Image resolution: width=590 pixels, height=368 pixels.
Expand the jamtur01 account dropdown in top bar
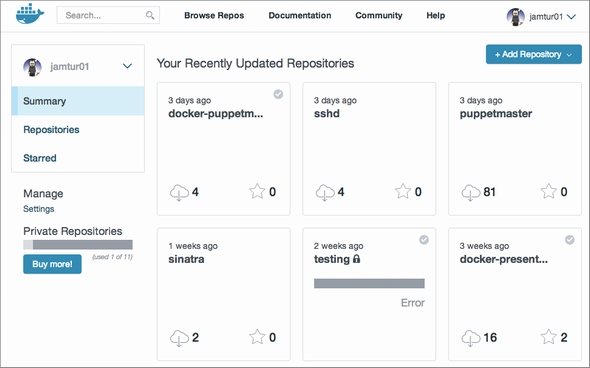click(571, 17)
